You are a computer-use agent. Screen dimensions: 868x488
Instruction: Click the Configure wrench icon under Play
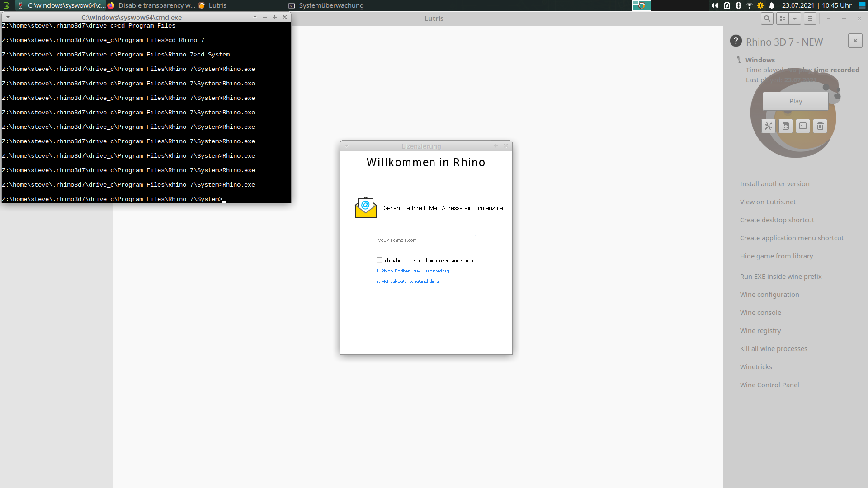click(769, 126)
